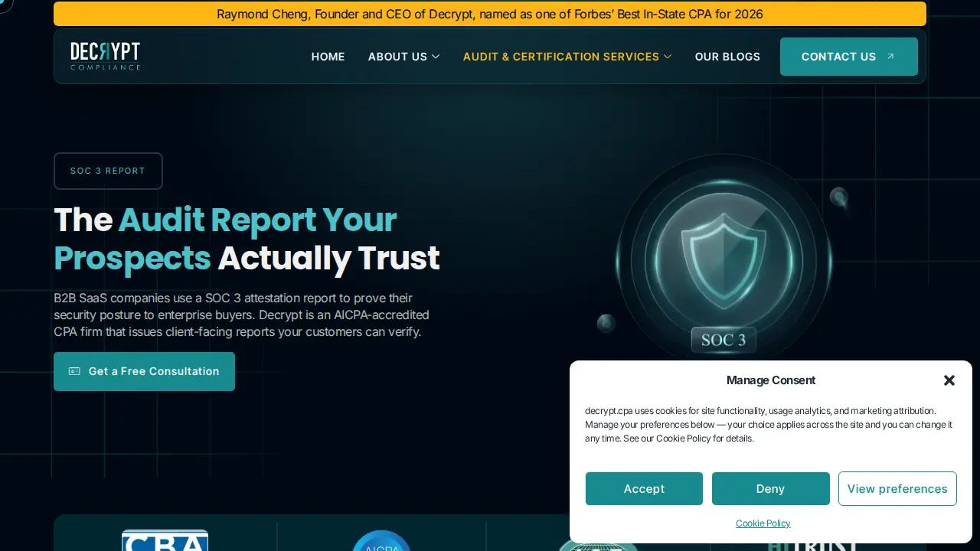Click the Forbes announcement banner about Raymond Cheng

490,14
